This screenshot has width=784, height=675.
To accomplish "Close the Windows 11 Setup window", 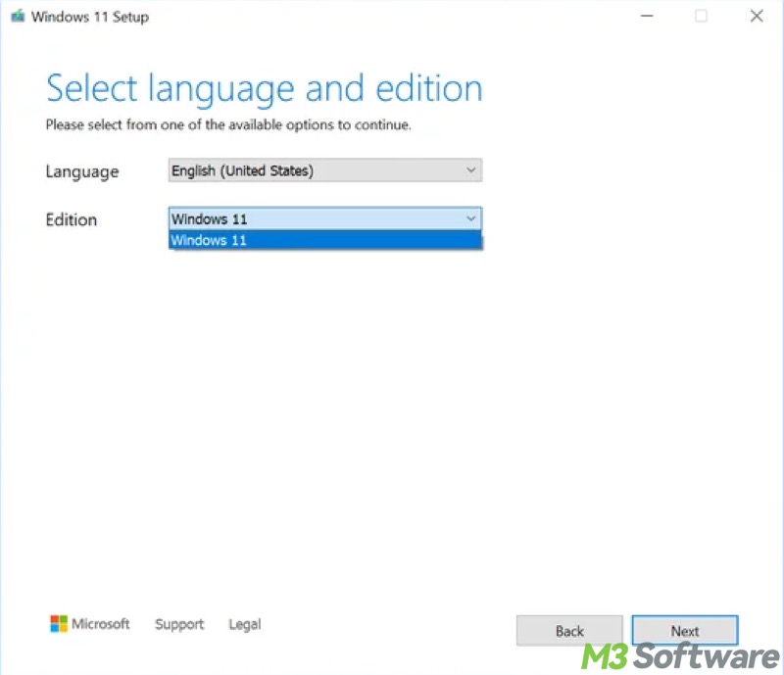I will 756,17.
